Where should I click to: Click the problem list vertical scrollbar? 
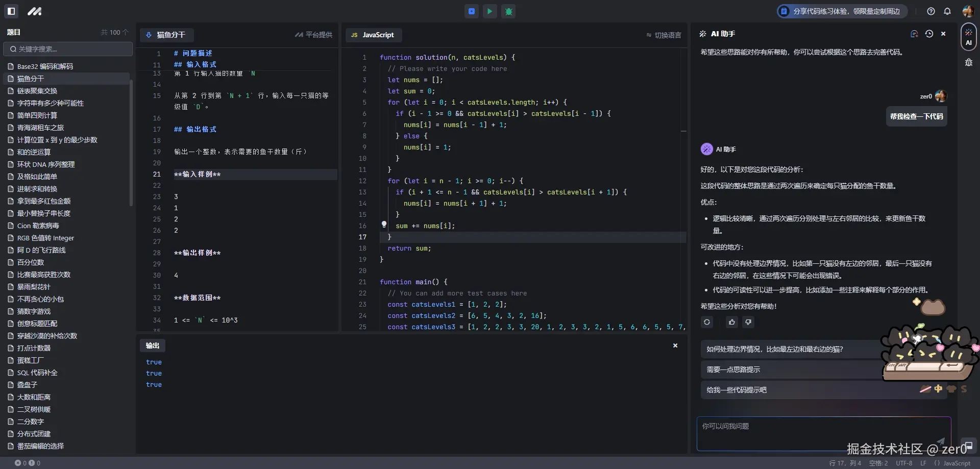131,143
